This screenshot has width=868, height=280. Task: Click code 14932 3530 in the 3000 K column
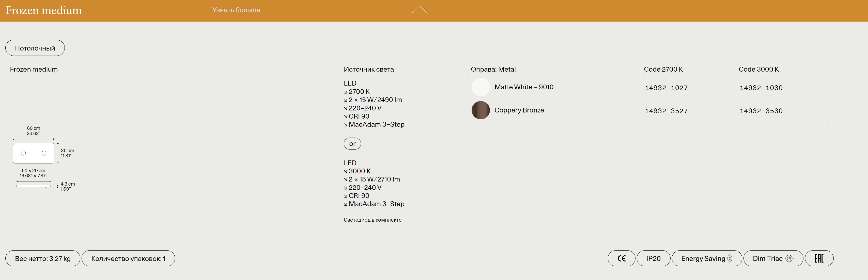(x=761, y=111)
